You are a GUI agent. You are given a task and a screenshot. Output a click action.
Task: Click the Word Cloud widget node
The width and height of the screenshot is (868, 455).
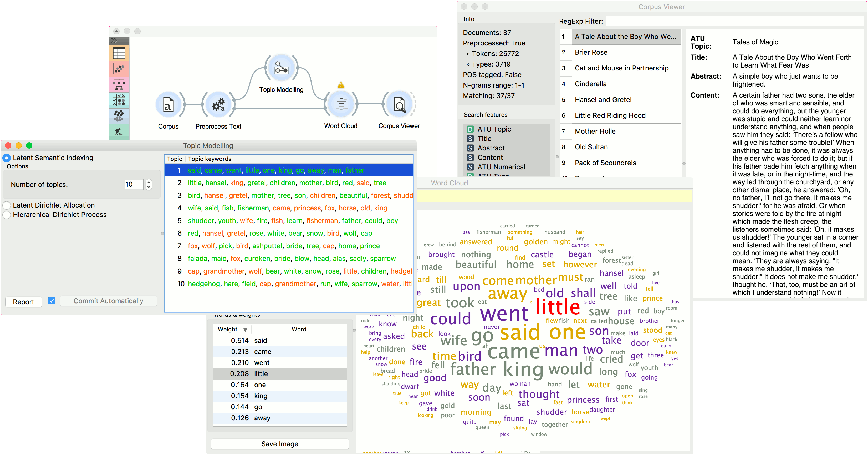pos(341,104)
